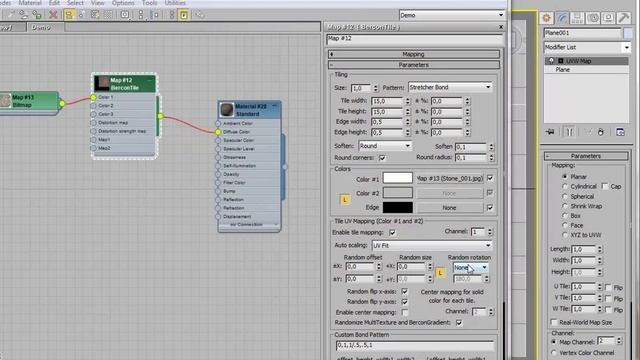
Task: Open the Edit menu
Action: tap(54, 3)
